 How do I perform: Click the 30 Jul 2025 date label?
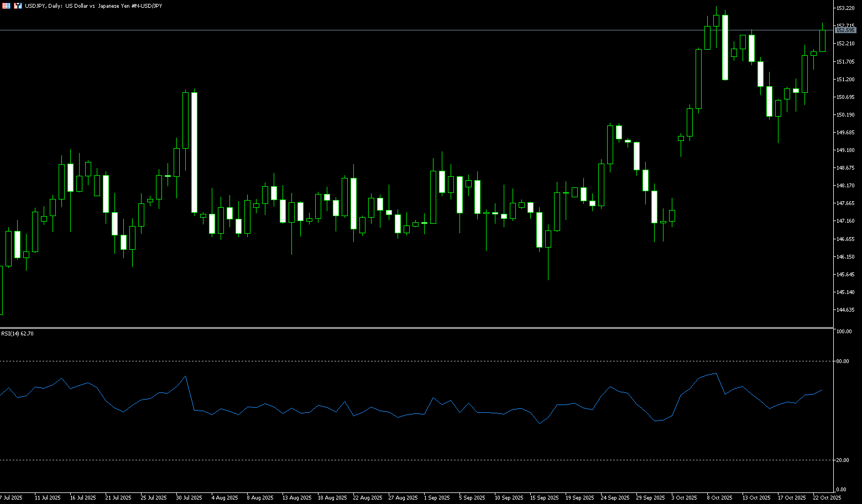(x=189, y=498)
